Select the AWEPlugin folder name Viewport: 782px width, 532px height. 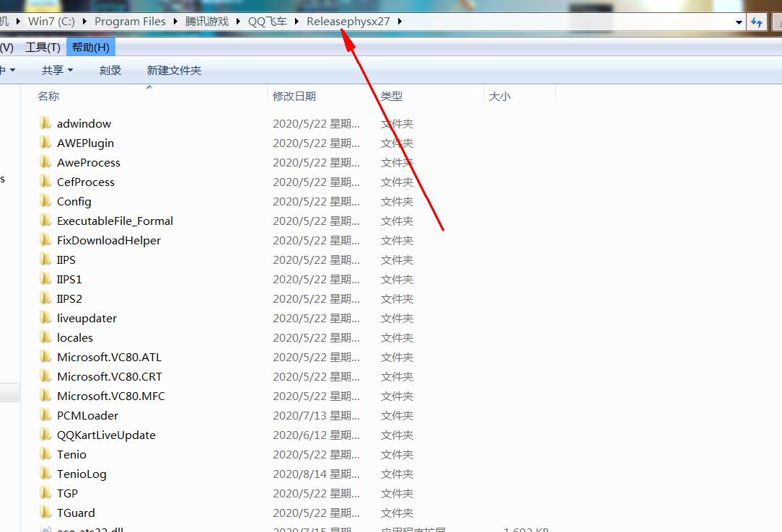pyautogui.click(x=85, y=143)
